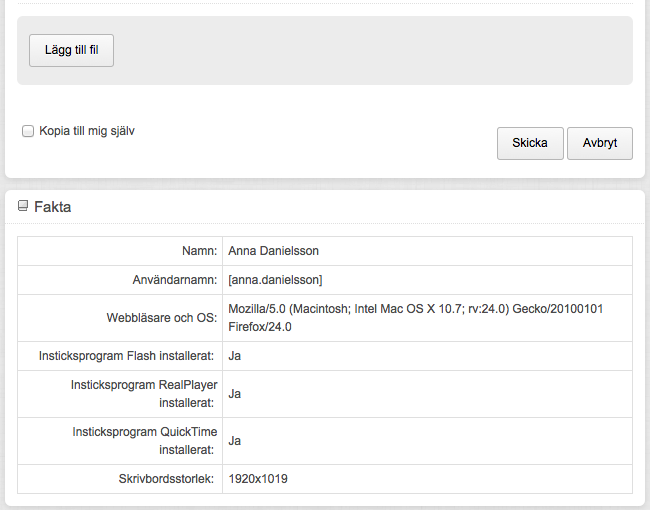Viewport: 650px width, 510px height.
Task: Click the RealPlayer installerat 'Ja' value
Action: [x=234, y=393]
